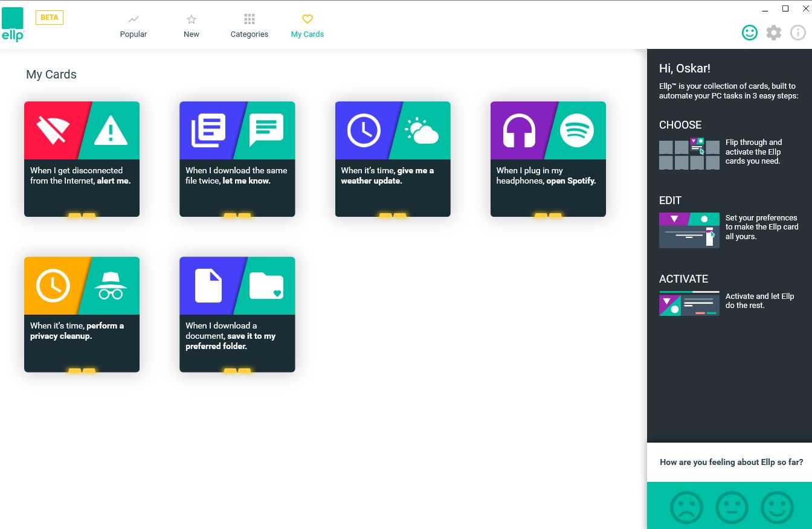The height and width of the screenshot is (529, 812).
Task: Click 'How are you feeling about Ellp so far?' text
Action: [732, 462]
